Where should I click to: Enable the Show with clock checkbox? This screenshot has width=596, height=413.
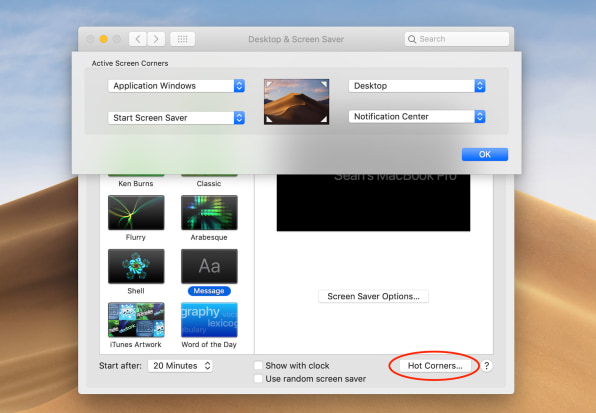[x=258, y=366]
